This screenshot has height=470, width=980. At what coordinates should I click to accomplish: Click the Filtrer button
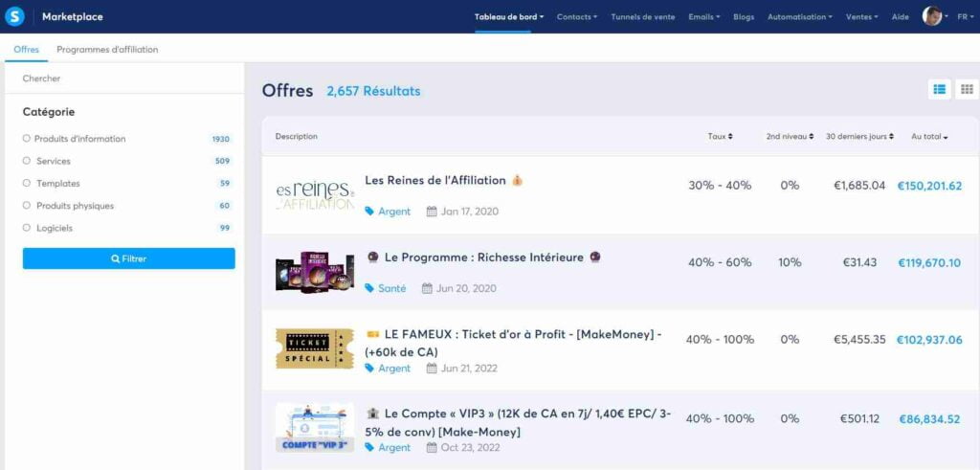129,258
